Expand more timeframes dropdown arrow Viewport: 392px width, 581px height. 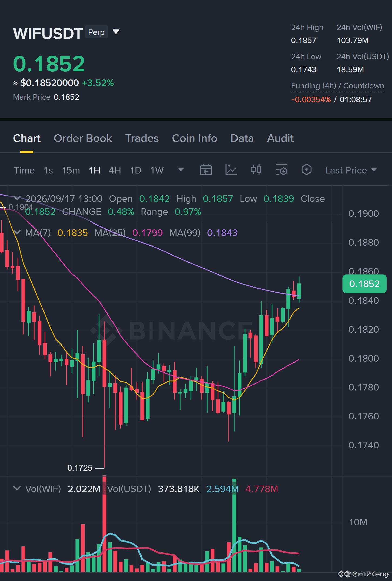181,170
